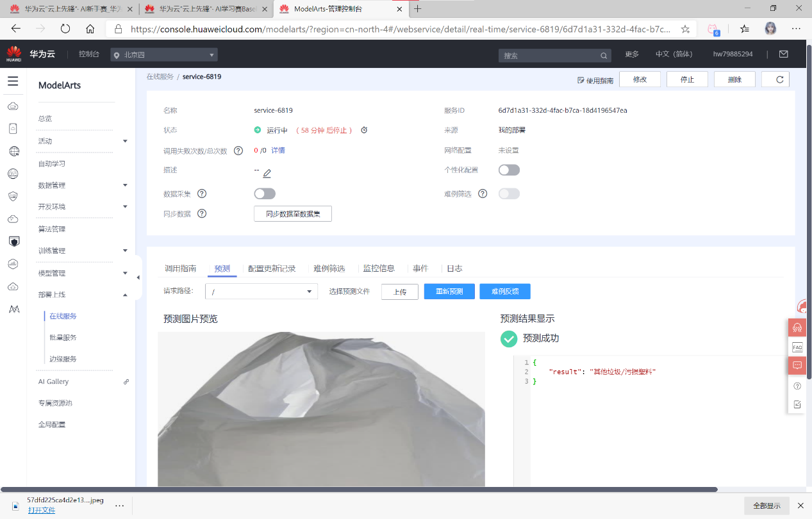
Task: Open the FAQ floating icon
Action: click(x=797, y=347)
